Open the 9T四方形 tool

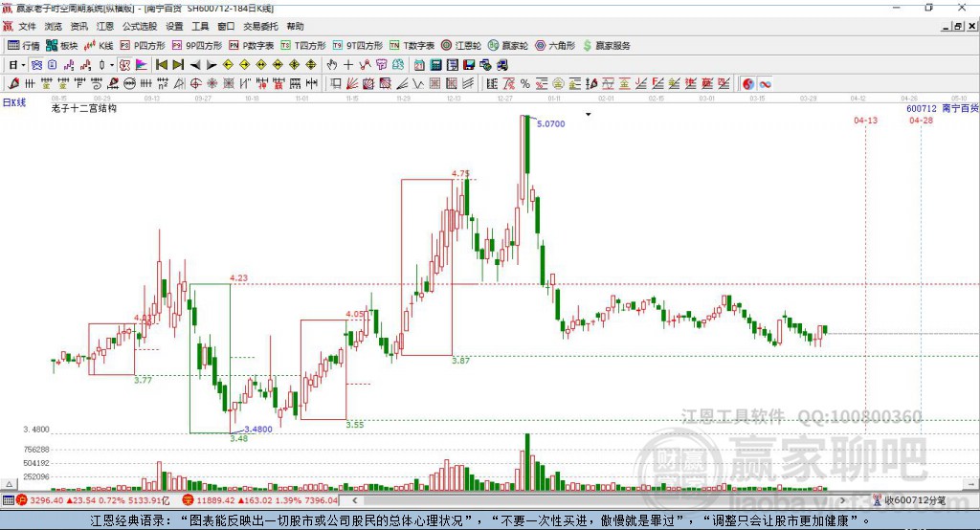pos(358,46)
